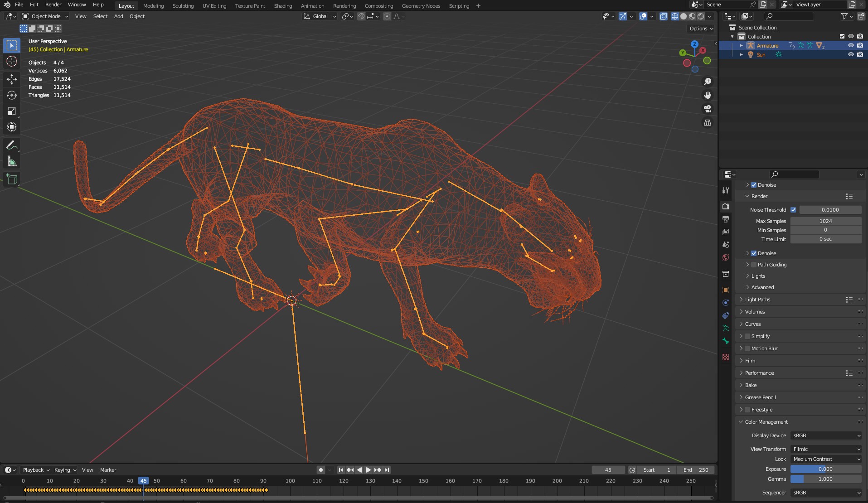Open Output Properties tab
Viewport: 868px width, 503px height.
click(726, 219)
